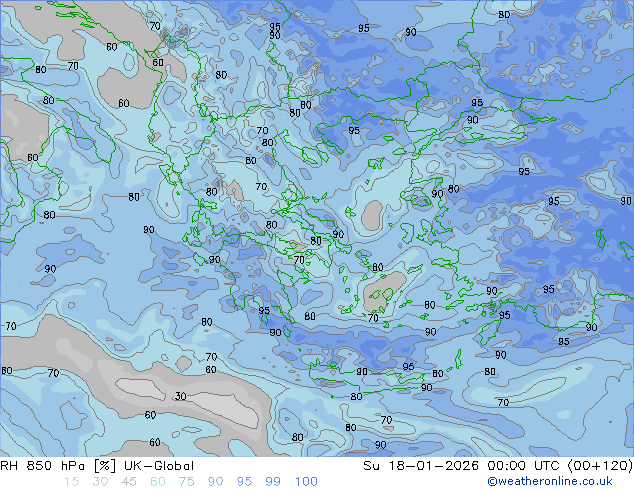The width and height of the screenshot is (634, 490).
Task: Select legend value 15
Action: [x=72, y=482]
